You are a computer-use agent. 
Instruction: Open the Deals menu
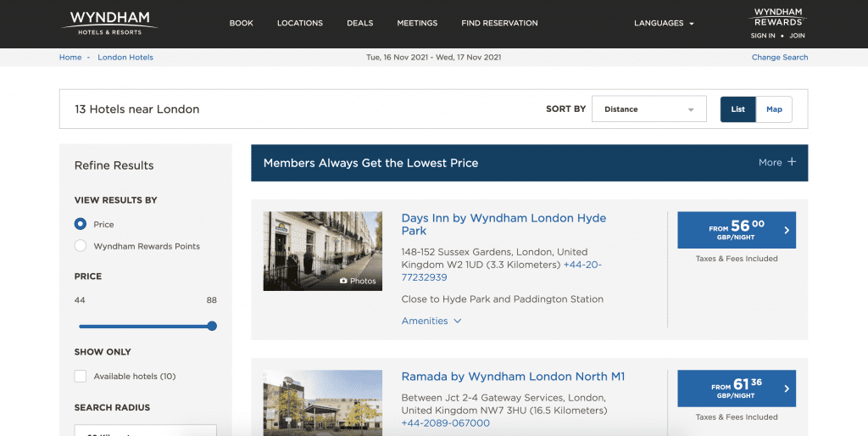click(x=359, y=23)
